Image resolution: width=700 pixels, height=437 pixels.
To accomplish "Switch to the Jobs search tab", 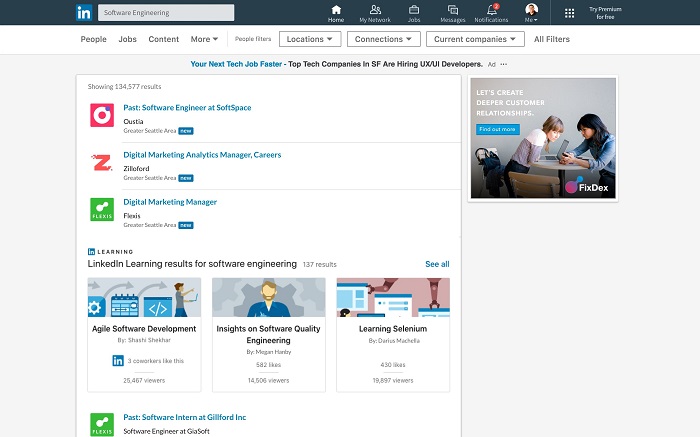I will (x=127, y=39).
